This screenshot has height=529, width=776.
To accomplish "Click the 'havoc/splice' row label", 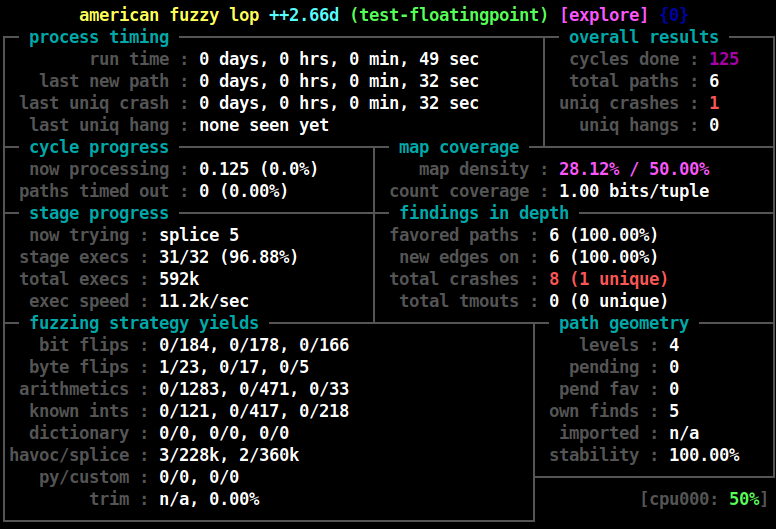I will 69,455.
